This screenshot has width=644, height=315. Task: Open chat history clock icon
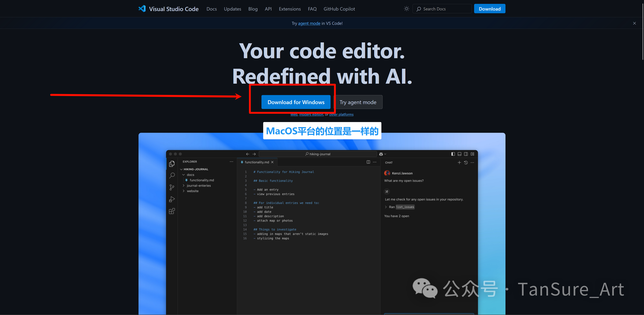[x=466, y=162]
